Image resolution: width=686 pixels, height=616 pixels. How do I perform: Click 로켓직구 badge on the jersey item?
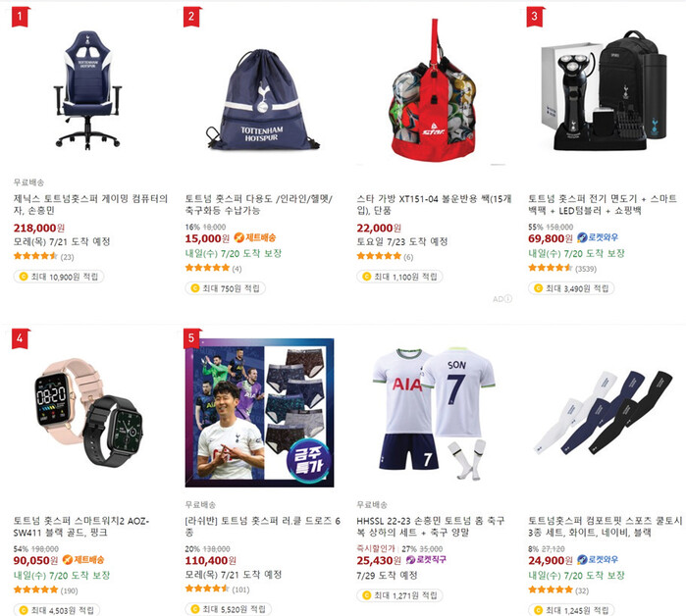coord(426,560)
